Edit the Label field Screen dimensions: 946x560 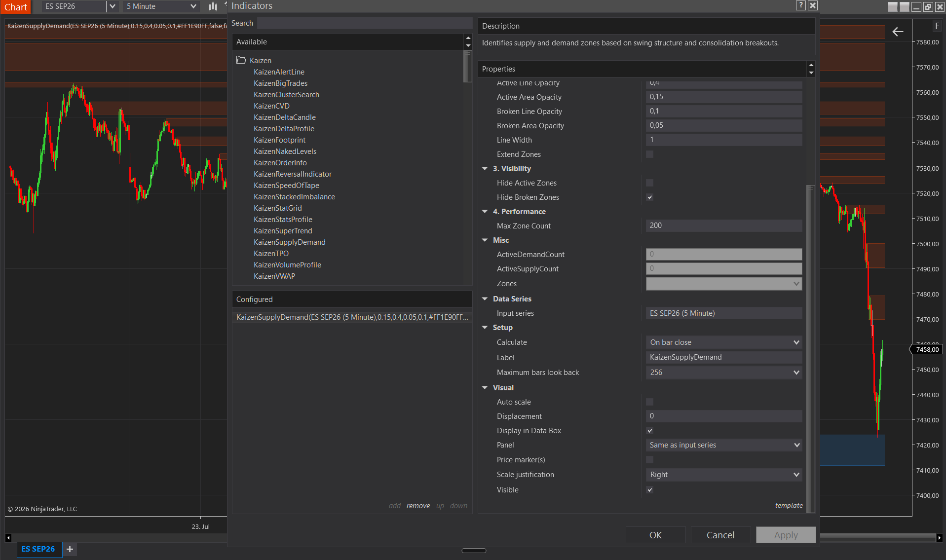tap(724, 358)
